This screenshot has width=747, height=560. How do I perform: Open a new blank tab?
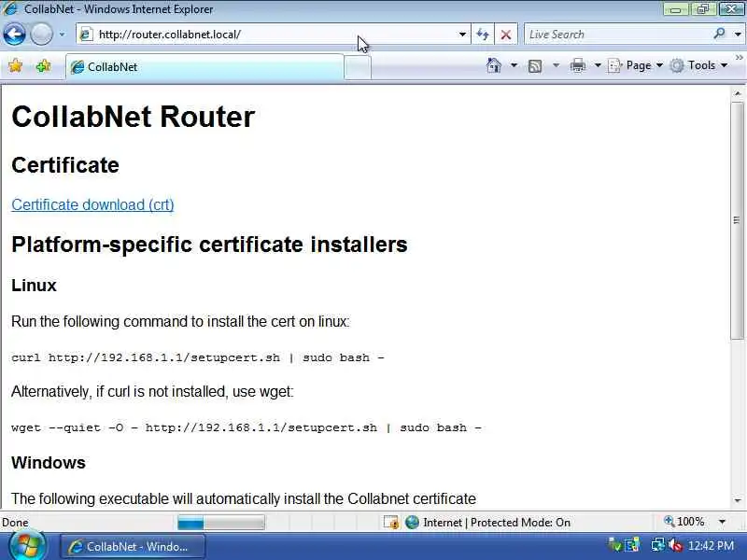pyautogui.click(x=358, y=67)
